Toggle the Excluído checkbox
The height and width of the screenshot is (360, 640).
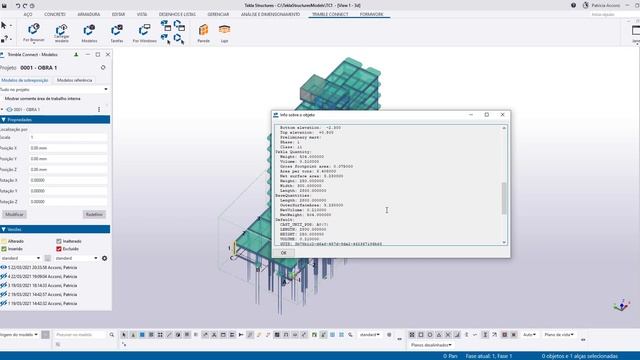[x=59, y=249]
